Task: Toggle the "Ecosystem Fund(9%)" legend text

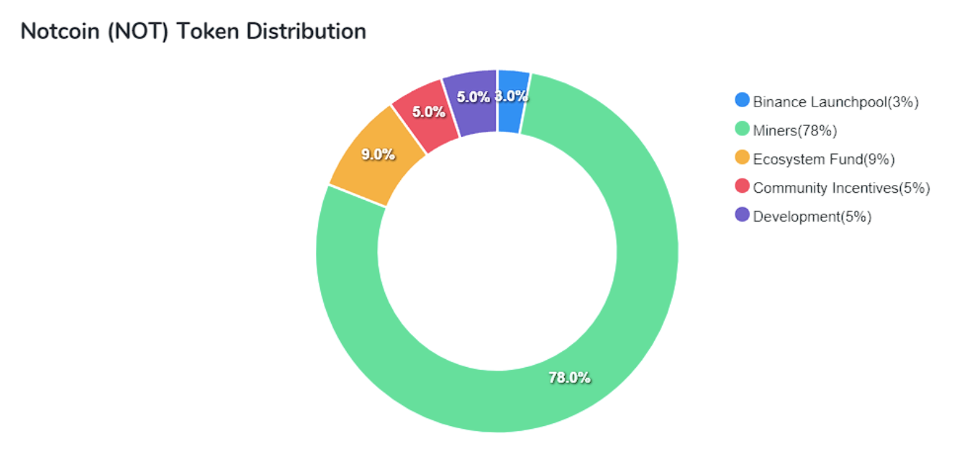Action: (823, 159)
